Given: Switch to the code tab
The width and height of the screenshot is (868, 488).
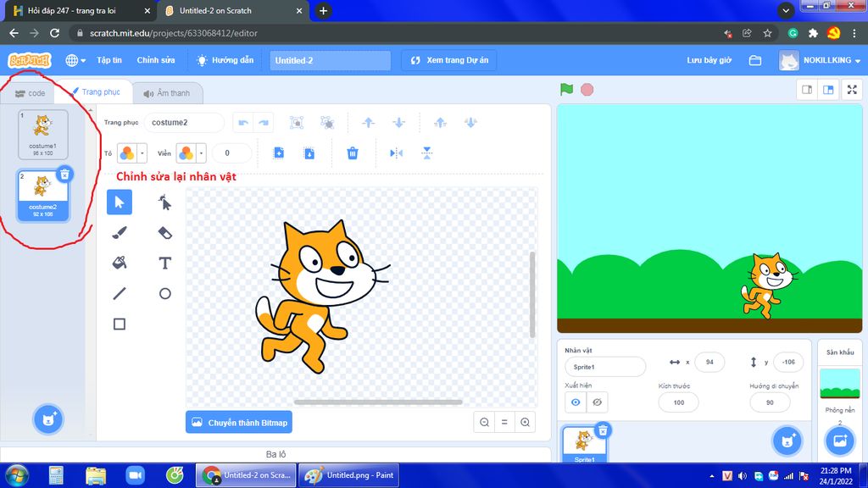Looking at the screenshot, I should [30, 93].
